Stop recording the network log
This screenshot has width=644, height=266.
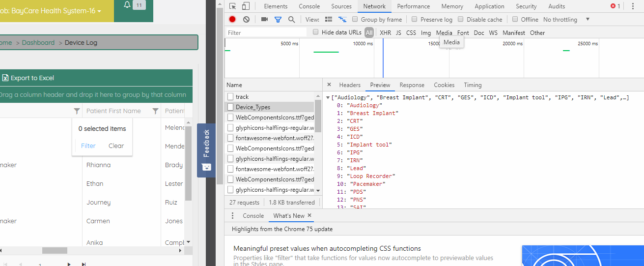[x=232, y=19]
